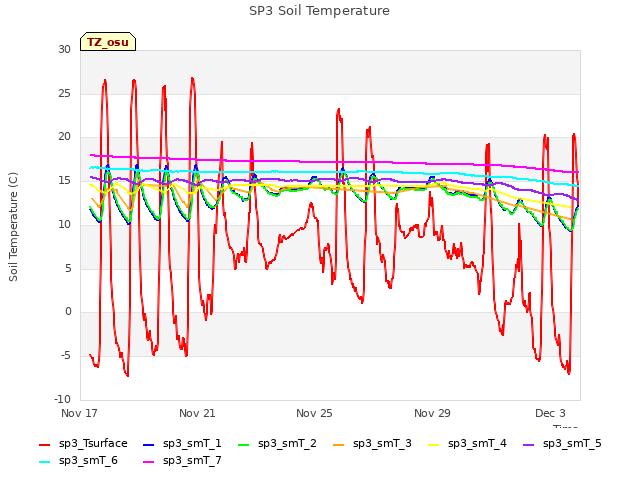Click the 15 y-axis tick label
This screenshot has height=480, width=640.
coord(64,180)
